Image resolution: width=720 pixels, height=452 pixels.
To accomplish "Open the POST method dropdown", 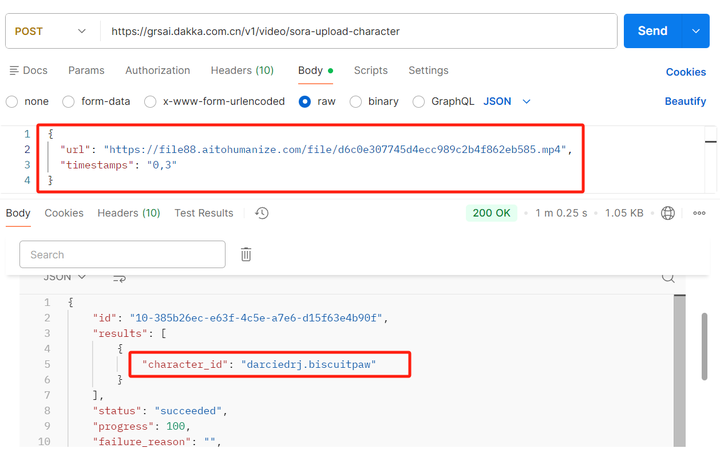I will (50, 31).
